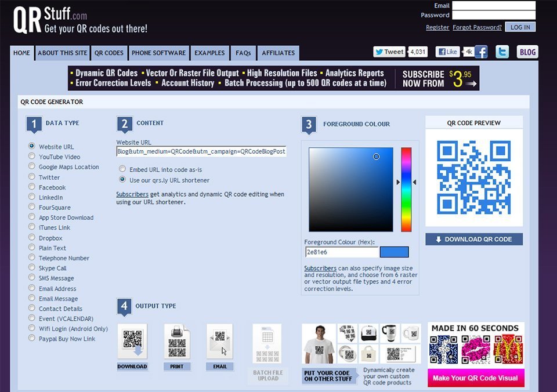This screenshot has height=392, width=557.
Task: Pick Telephone Number data type
Action: [31, 257]
